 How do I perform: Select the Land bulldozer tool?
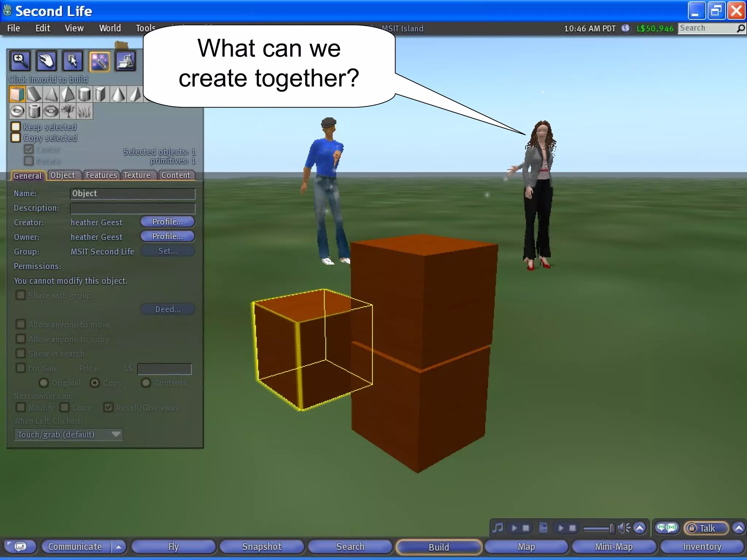click(125, 61)
